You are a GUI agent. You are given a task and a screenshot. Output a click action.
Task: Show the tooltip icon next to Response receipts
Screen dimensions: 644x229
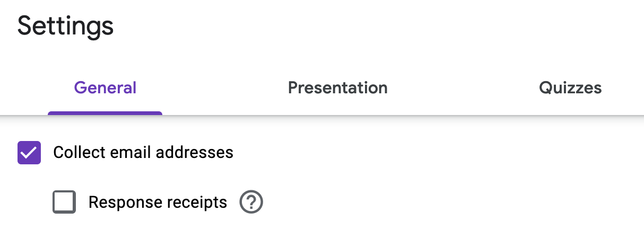(251, 202)
